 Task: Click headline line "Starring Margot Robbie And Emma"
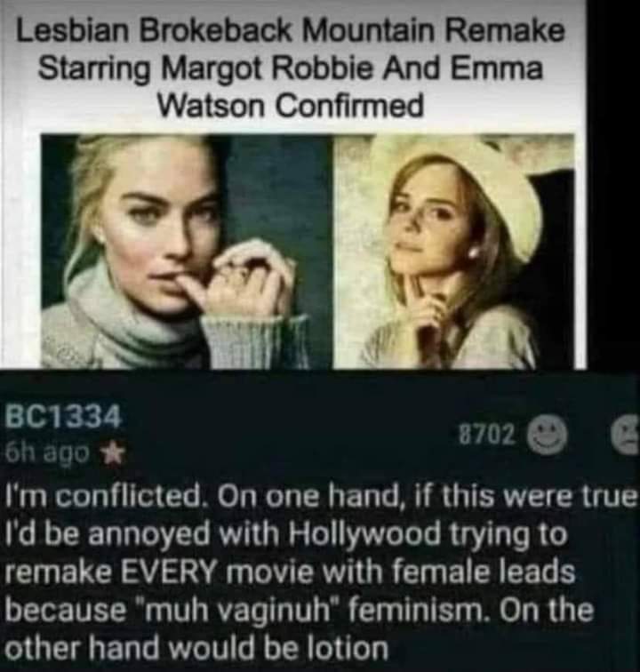[291, 68]
